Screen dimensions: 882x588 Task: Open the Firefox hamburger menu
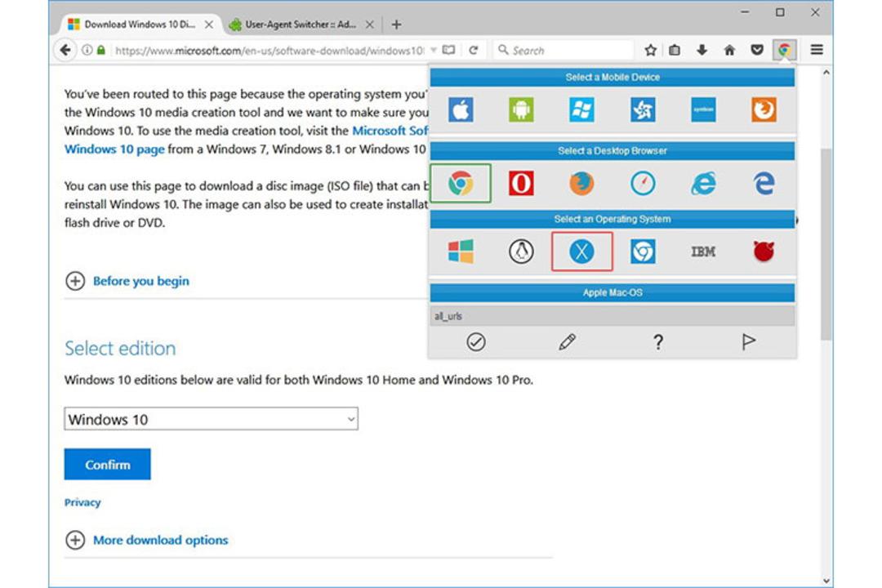pyautogui.click(x=817, y=50)
